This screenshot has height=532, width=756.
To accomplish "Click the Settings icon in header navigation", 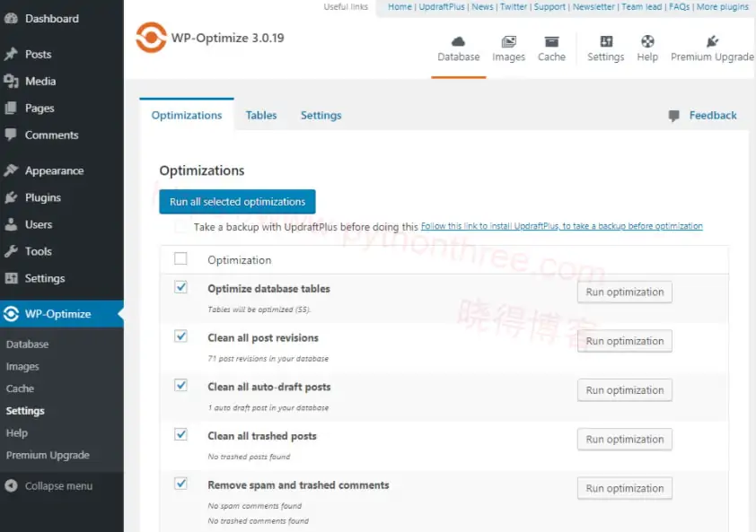I will point(606,41).
